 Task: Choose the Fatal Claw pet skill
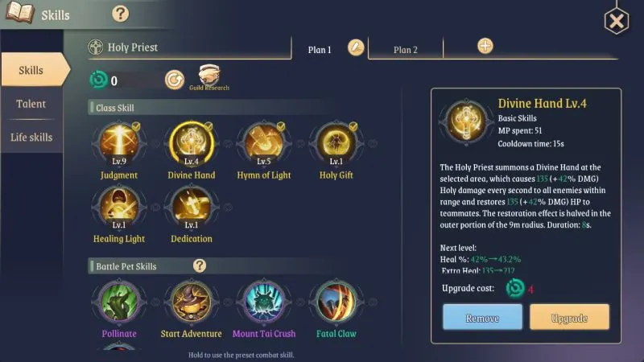336,302
